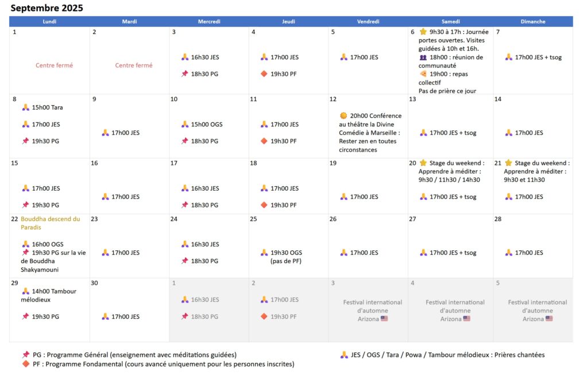Click '17h00 JES' on Tuesday 16

click(x=125, y=196)
